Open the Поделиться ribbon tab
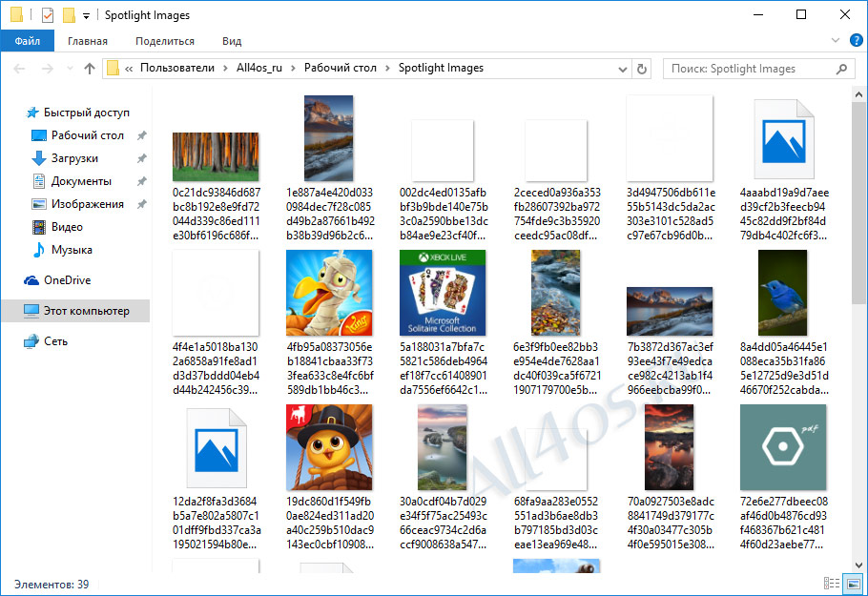Image resolution: width=868 pixels, height=596 pixels. click(x=165, y=41)
